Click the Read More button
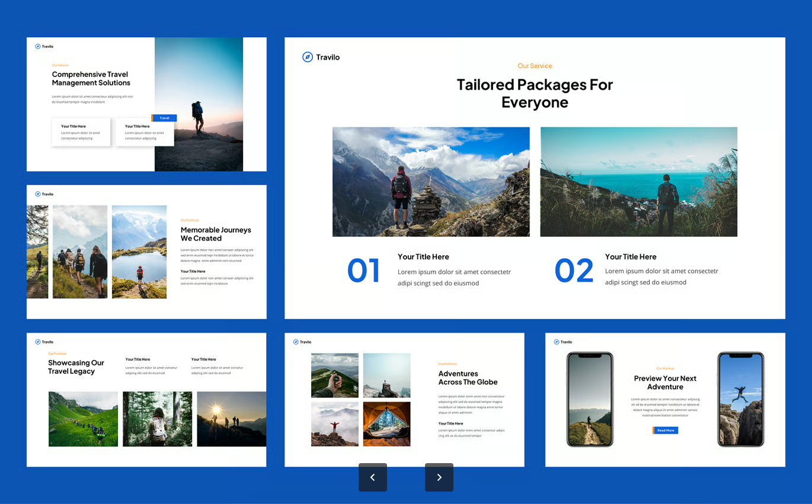The image size is (812, 504). [665, 431]
